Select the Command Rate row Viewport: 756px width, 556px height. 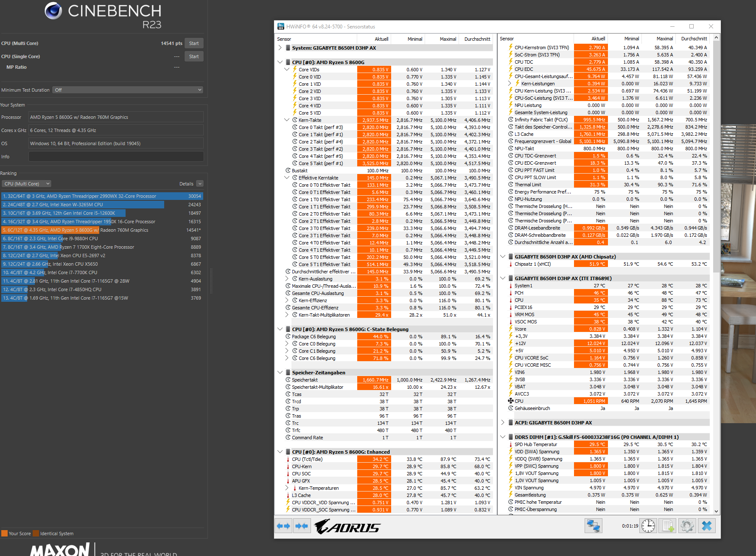(x=388, y=438)
